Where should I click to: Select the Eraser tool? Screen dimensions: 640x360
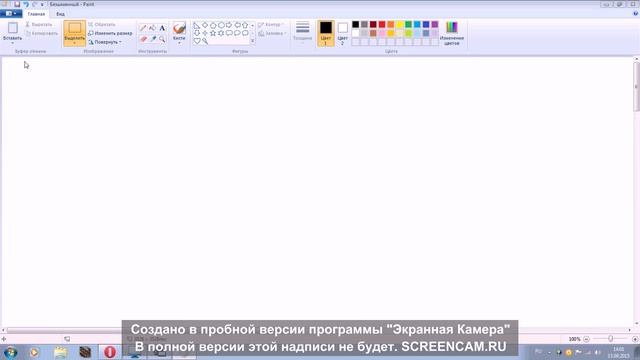pyautogui.click(x=143, y=39)
